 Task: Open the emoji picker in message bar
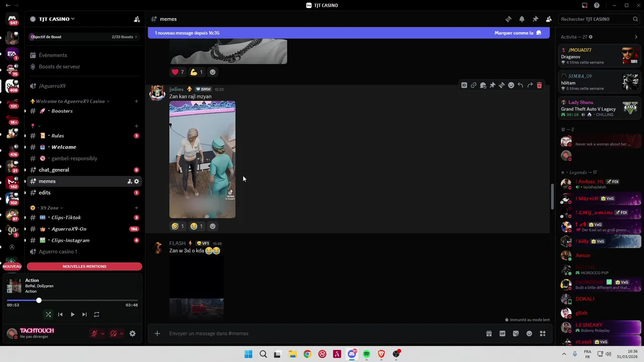tap(529, 333)
